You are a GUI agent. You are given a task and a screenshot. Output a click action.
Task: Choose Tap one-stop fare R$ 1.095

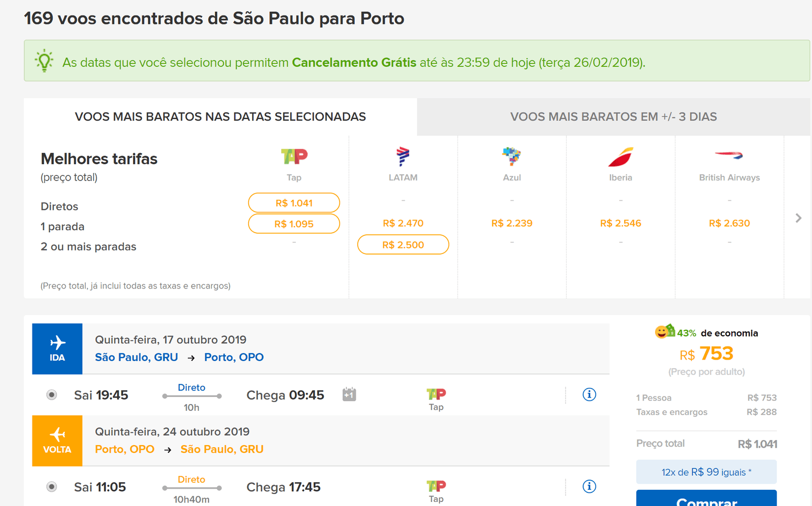coord(294,224)
